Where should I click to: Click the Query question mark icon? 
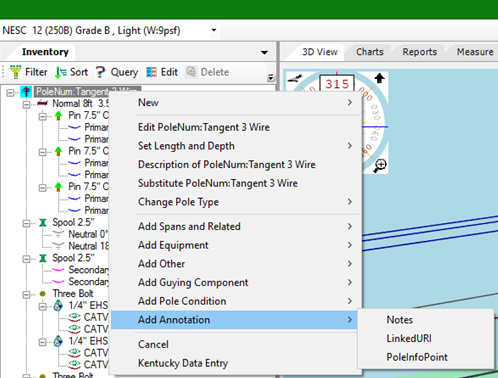pyautogui.click(x=100, y=72)
